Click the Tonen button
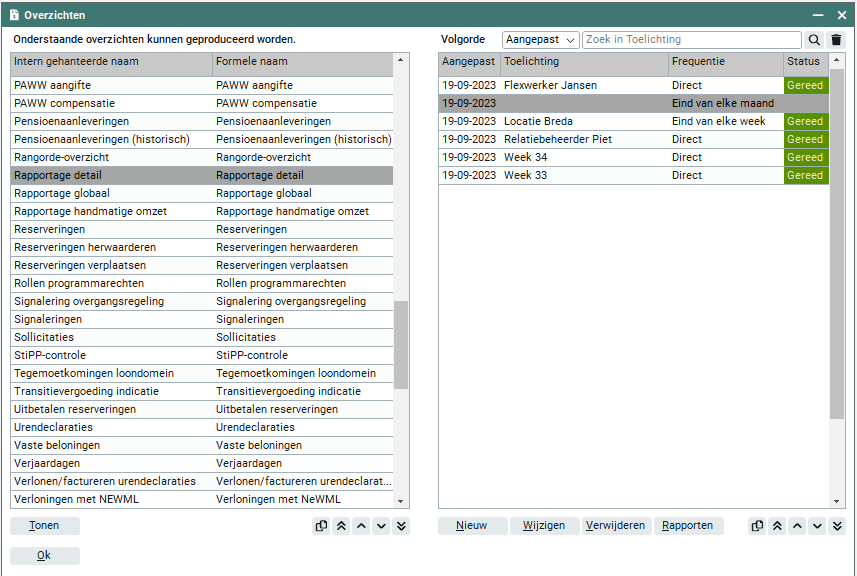This screenshot has height=576, width=857. (44, 526)
